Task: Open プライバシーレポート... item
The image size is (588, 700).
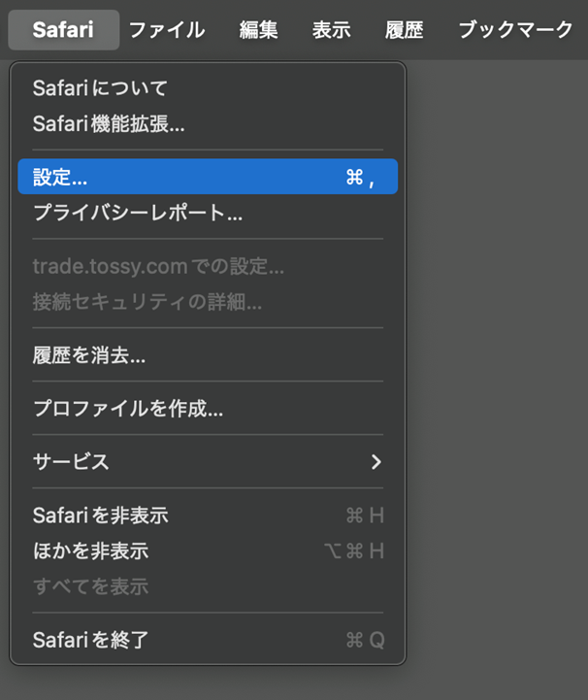Action: [137, 213]
